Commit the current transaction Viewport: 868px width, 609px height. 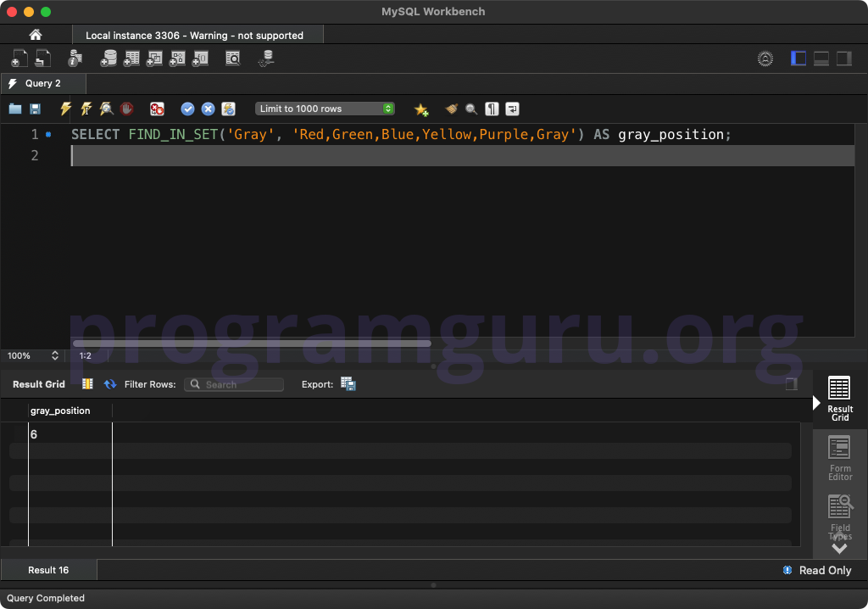[x=187, y=109]
